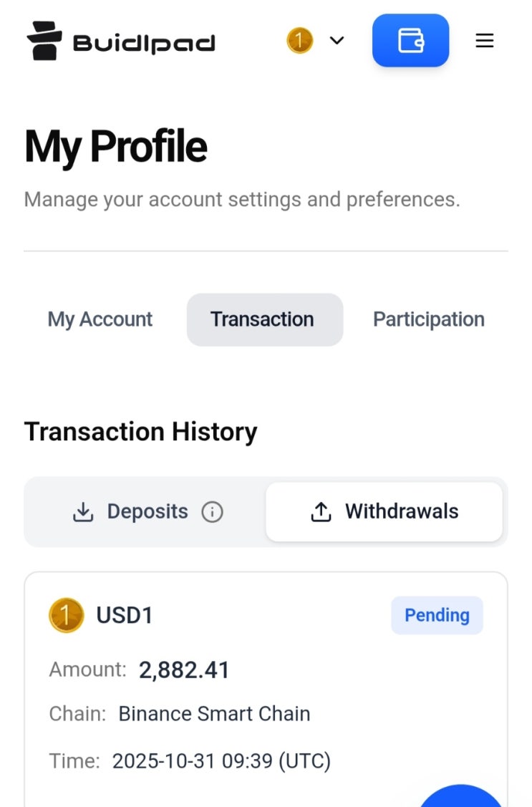Switch to the My Account tab
The width and height of the screenshot is (532, 807).
100,319
